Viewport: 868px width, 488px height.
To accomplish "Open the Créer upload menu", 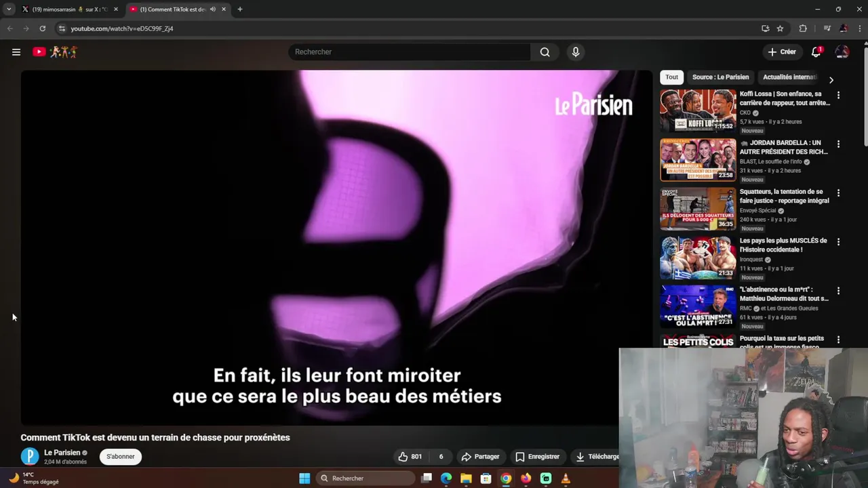I will (782, 52).
